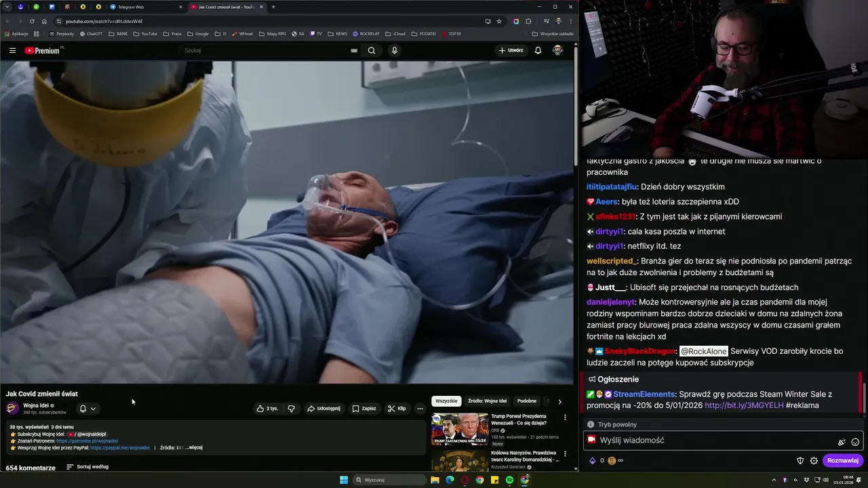
Task: Switch to Telegram Web browser tab
Action: point(144,7)
